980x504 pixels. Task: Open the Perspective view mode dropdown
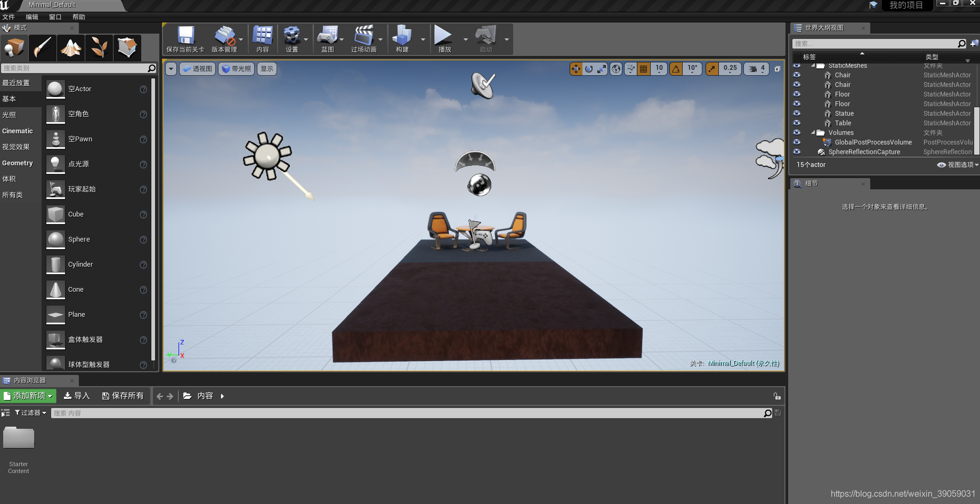tap(197, 69)
